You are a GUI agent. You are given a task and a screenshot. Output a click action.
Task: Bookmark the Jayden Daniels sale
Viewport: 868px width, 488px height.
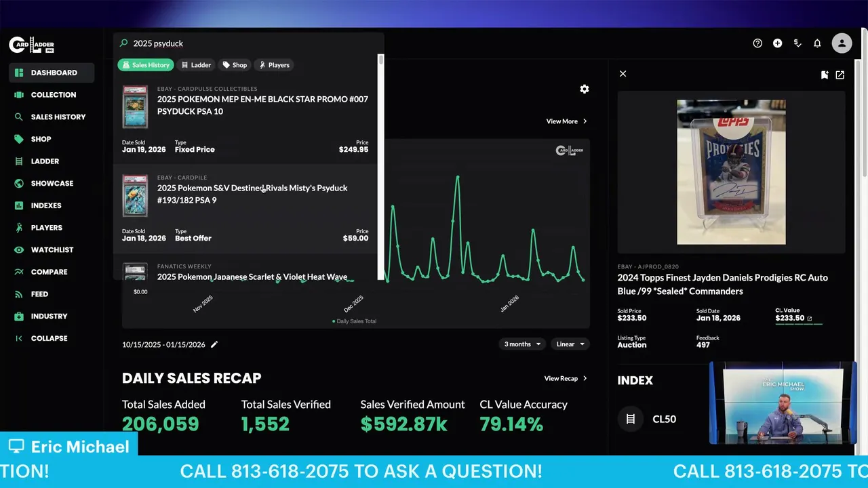pyautogui.click(x=825, y=75)
